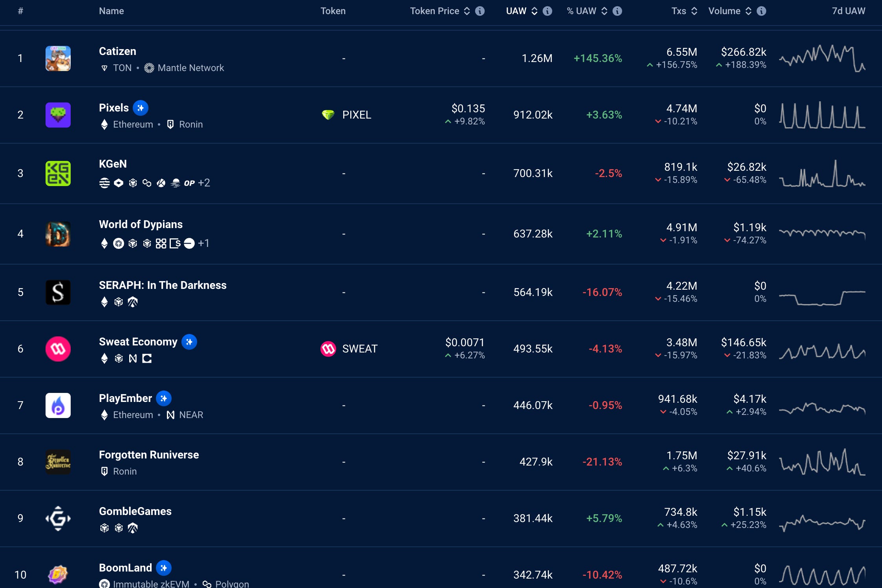
Task: Sort by Volume column arrows
Action: pos(748,11)
